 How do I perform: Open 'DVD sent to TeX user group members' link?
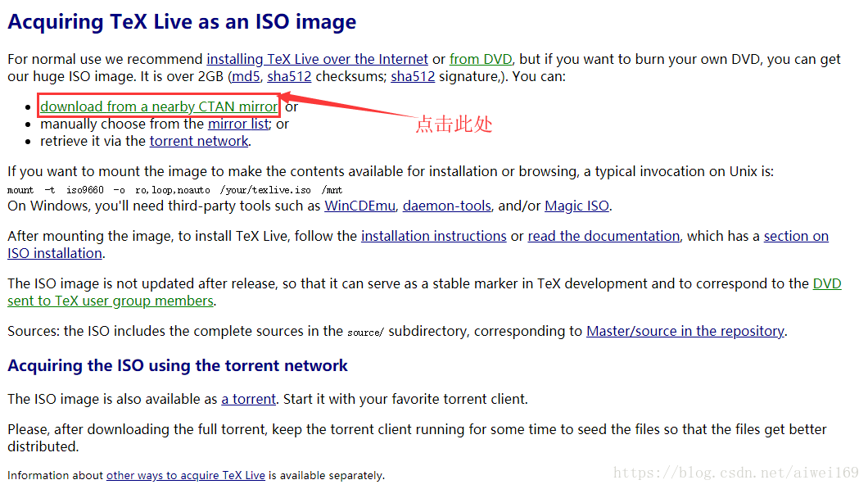111,301
